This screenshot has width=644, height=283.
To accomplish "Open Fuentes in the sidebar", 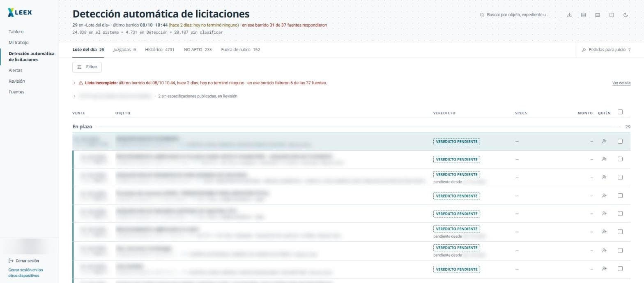I will tap(16, 92).
